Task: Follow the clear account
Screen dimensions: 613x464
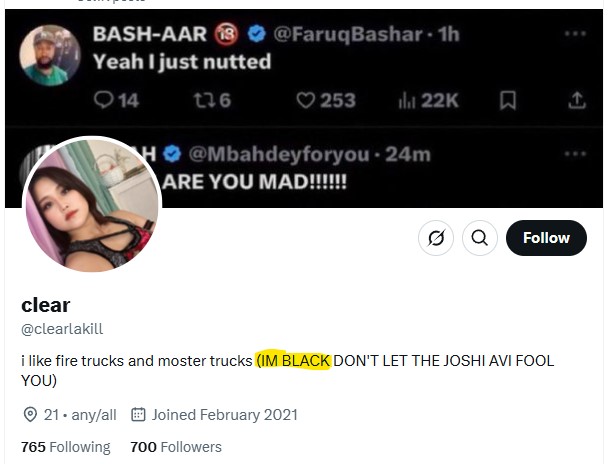Action: (546, 238)
